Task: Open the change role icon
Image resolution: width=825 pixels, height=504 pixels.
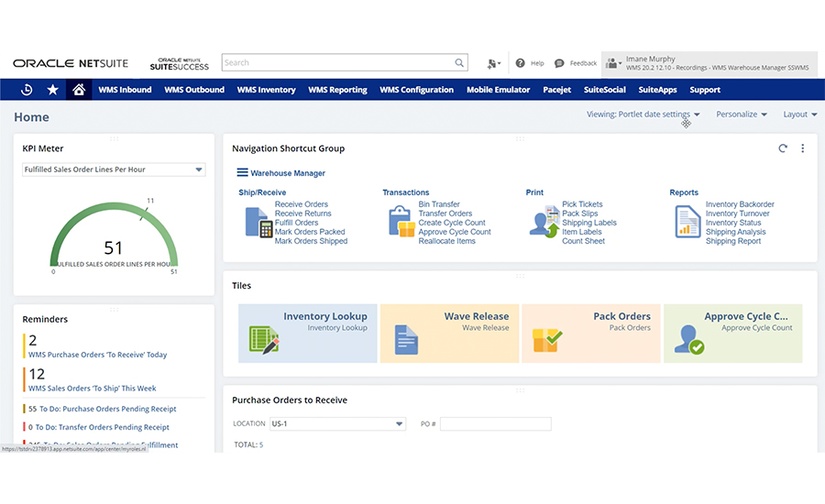Action: [613, 63]
